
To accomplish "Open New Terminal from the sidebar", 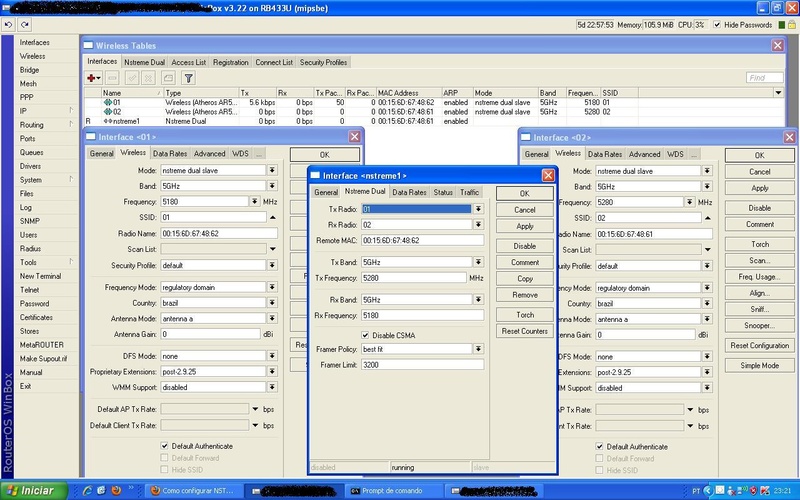I will tap(40, 276).
